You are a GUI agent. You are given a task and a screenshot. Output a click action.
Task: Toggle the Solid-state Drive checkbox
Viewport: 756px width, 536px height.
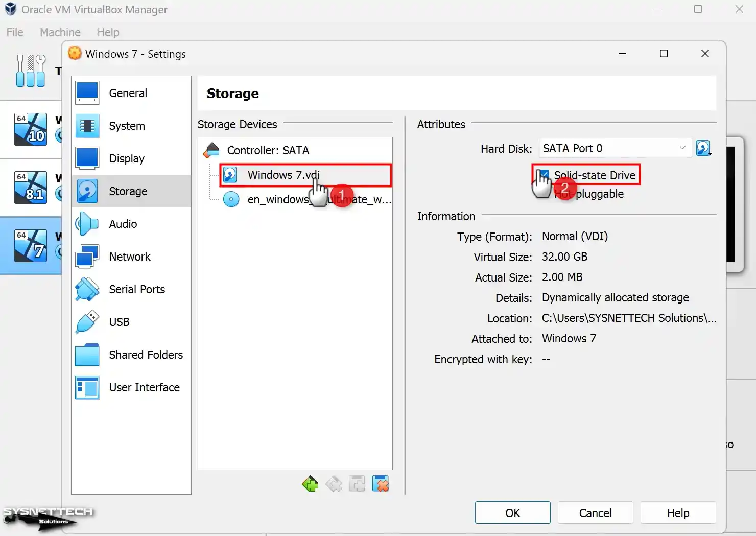click(544, 175)
